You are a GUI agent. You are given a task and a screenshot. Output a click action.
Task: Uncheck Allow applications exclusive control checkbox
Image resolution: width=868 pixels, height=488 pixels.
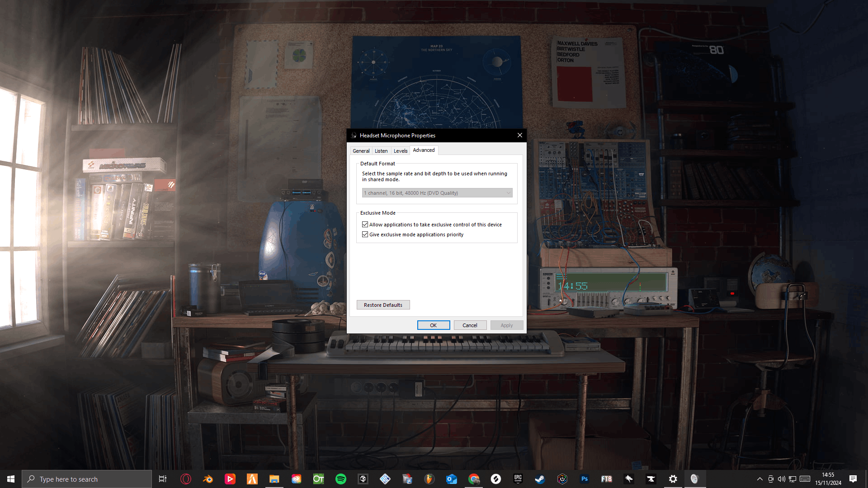(365, 225)
